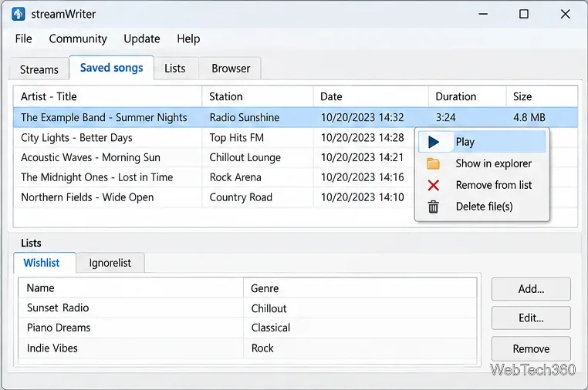Viewport: 588px width, 390px height.
Task: Click the date 10/20/2023 14:28
Action: (362, 138)
